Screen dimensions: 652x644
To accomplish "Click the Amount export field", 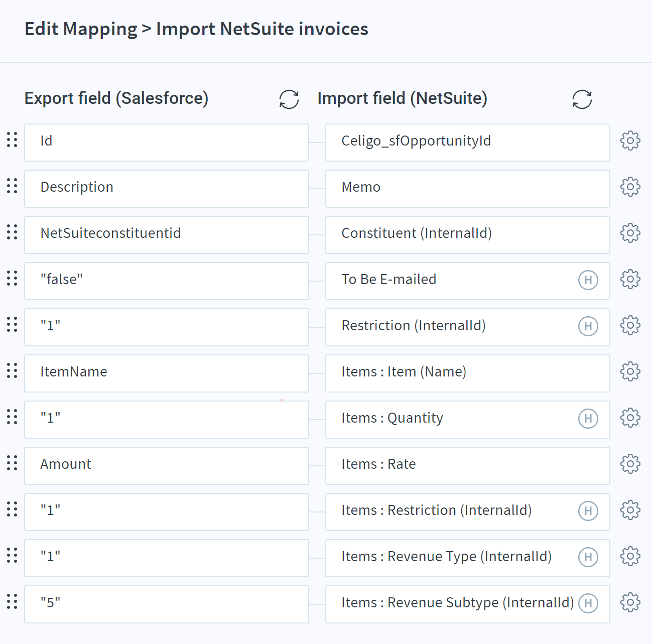I will click(x=167, y=466).
